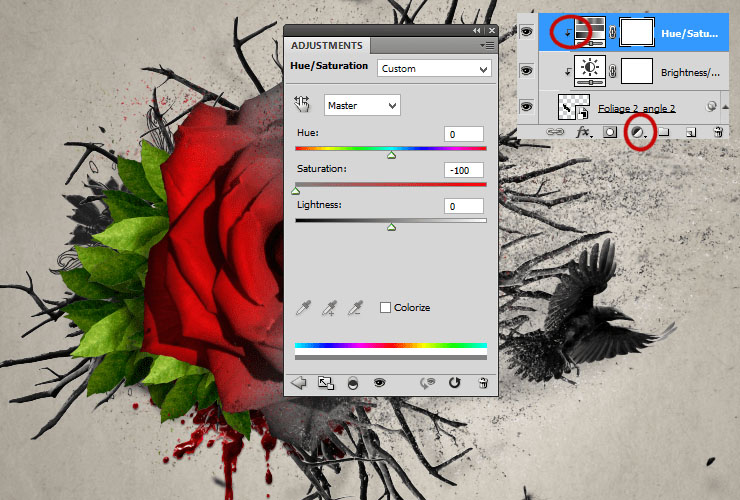
Task: Reset adjustment to defaults icon
Action: (x=454, y=382)
